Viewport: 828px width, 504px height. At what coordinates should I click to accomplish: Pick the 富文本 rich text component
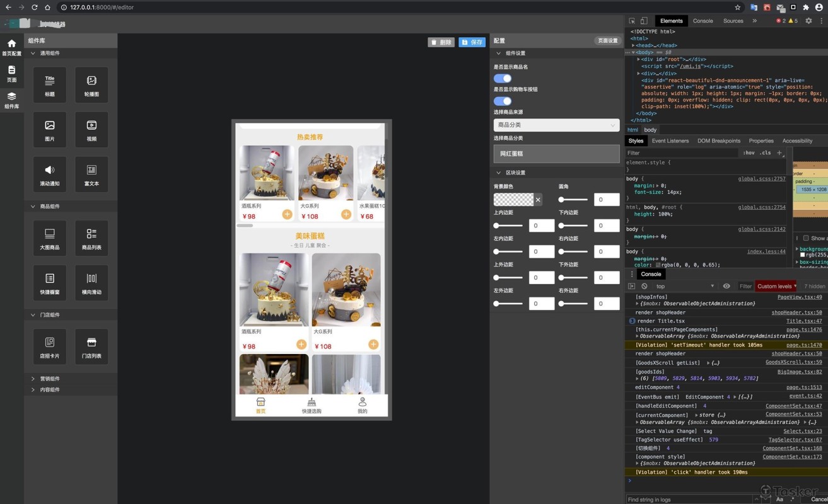point(91,175)
